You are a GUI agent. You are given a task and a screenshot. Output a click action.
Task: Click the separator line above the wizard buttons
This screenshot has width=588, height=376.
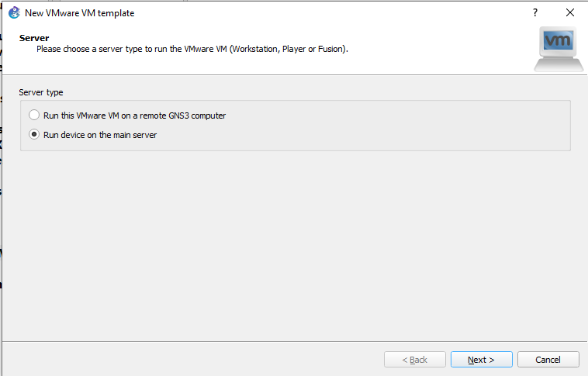(x=295, y=342)
